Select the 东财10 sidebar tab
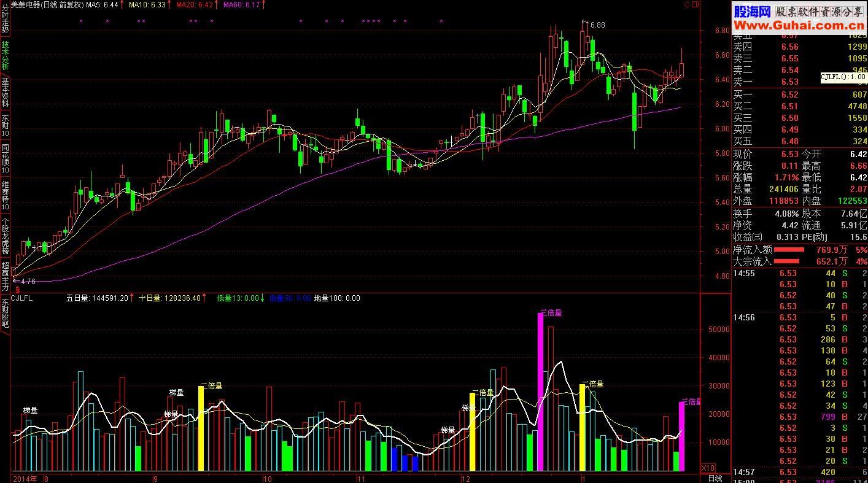Image resolution: width=868 pixels, height=483 pixels. pos(5,125)
